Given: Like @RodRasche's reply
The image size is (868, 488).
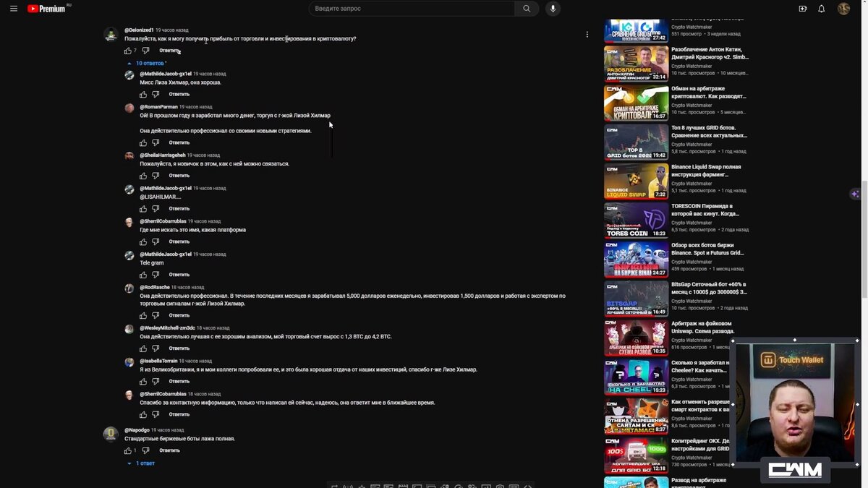Looking at the screenshot, I should (143, 315).
